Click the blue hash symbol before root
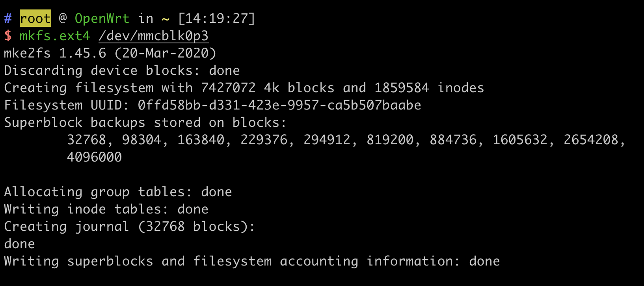This screenshot has width=644, height=286. [x=8, y=19]
